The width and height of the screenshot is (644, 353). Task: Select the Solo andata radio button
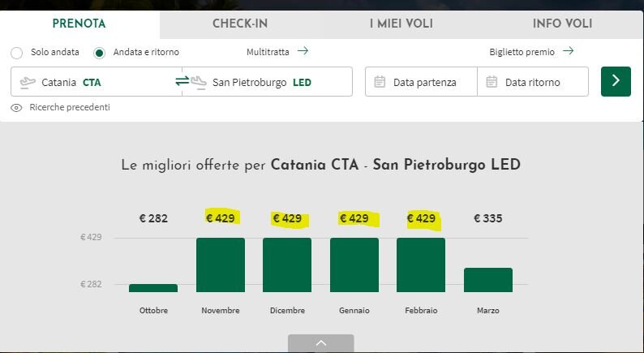[x=17, y=53]
